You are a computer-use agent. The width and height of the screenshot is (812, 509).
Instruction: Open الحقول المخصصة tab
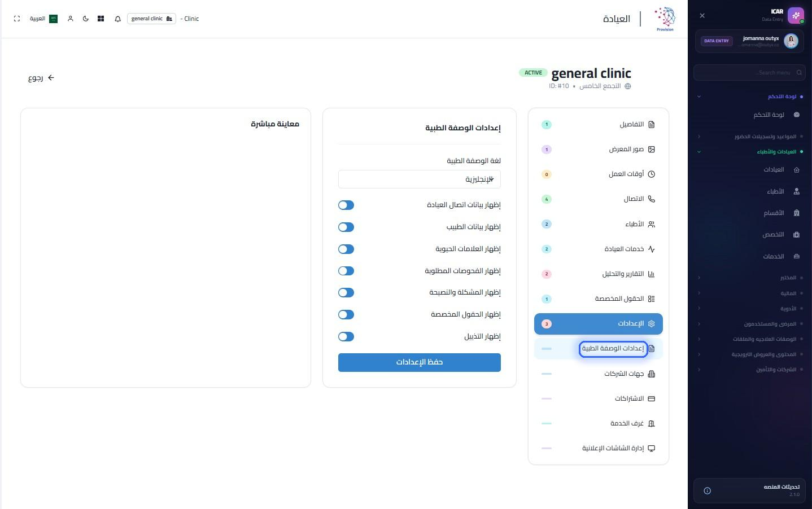click(x=599, y=299)
